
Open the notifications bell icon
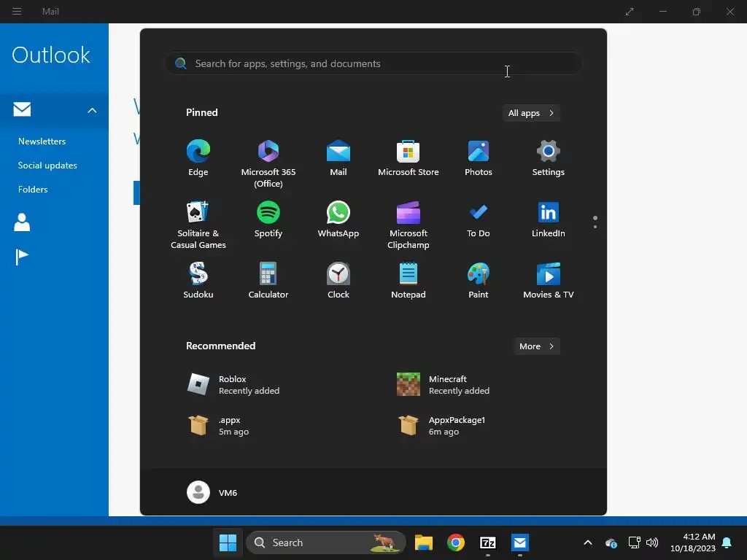(727, 542)
